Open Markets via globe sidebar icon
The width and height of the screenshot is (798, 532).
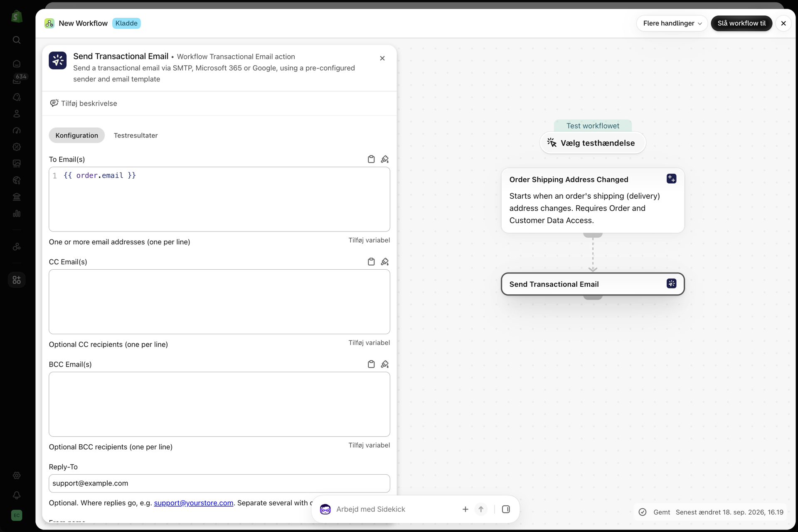[17, 180]
